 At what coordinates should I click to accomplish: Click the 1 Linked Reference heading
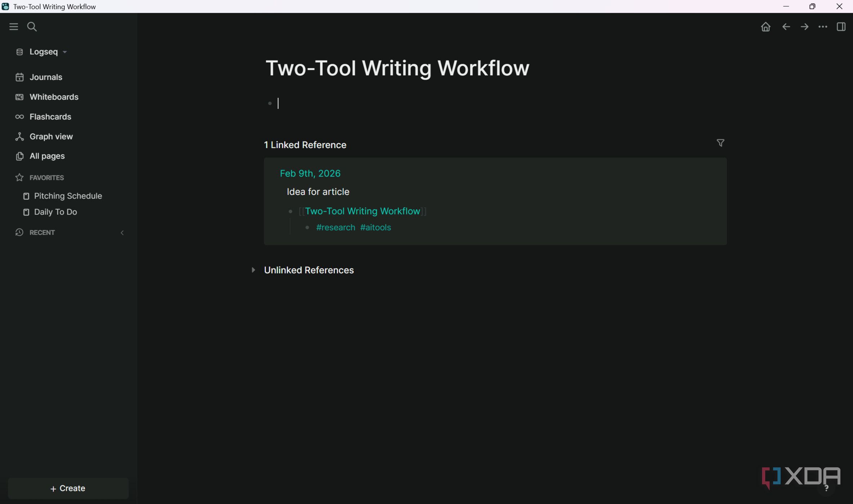pos(305,145)
